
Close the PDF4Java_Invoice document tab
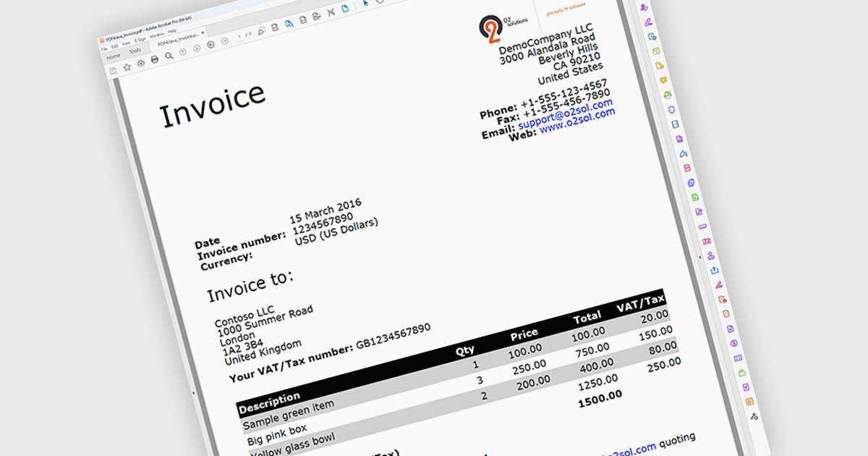click(x=203, y=33)
